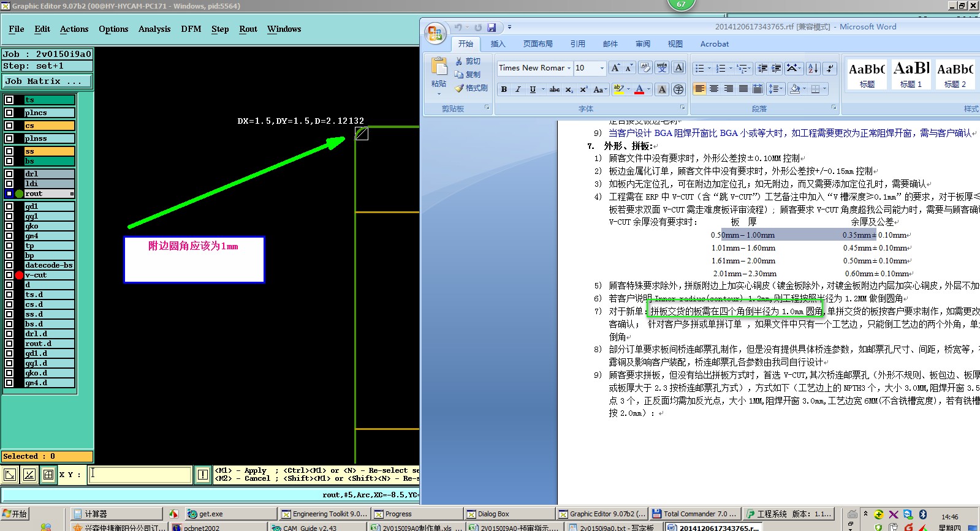Click the Cut scissors icon

459,61
